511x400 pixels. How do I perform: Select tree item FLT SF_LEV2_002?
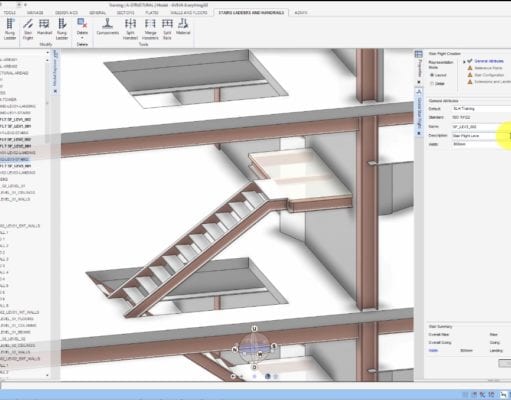15,139
